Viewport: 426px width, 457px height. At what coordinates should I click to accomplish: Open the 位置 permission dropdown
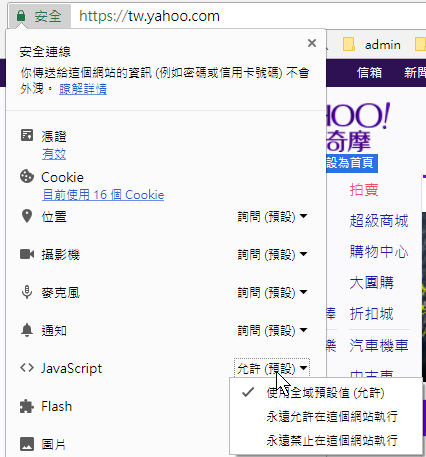point(272,217)
